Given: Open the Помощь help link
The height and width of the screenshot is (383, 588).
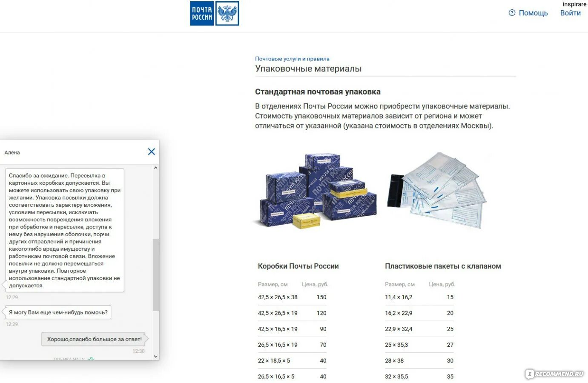Looking at the screenshot, I should tap(533, 13).
